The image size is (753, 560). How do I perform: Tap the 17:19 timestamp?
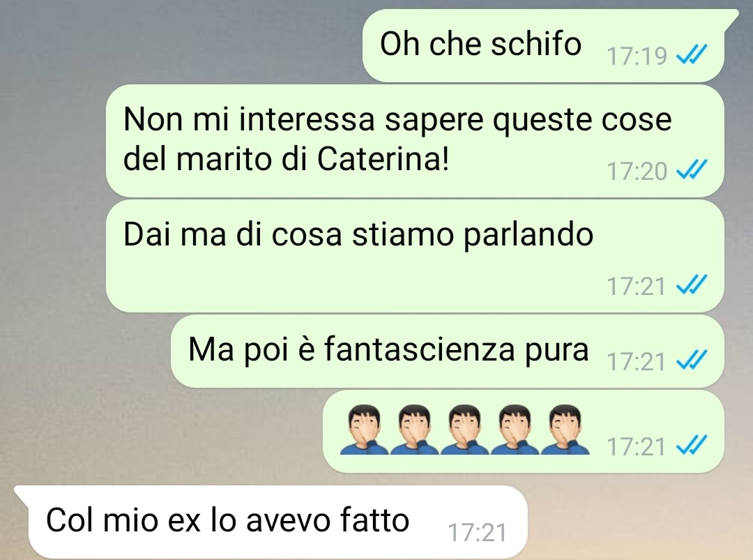coord(637,56)
